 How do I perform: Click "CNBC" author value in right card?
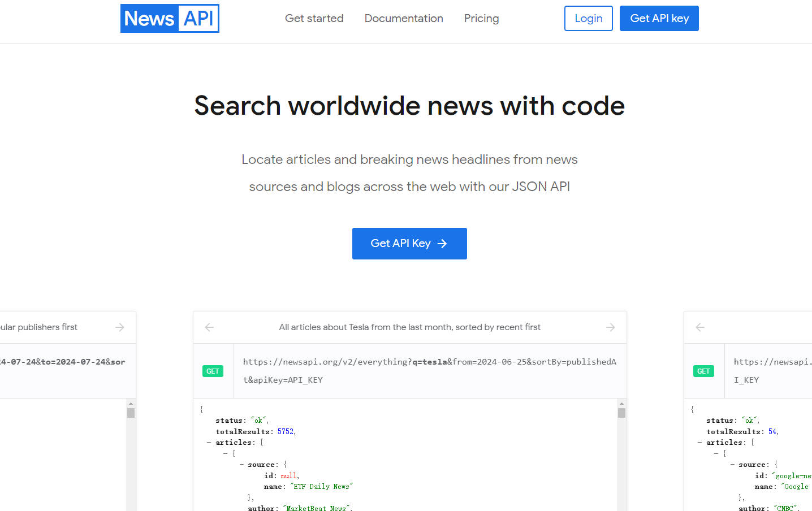785,508
